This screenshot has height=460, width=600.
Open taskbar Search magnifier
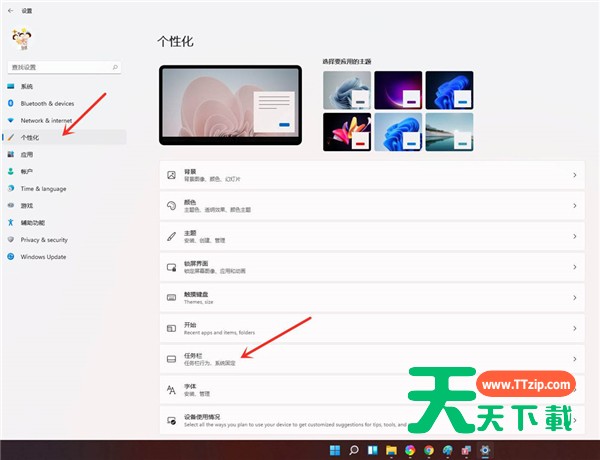click(x=354, y=450)
